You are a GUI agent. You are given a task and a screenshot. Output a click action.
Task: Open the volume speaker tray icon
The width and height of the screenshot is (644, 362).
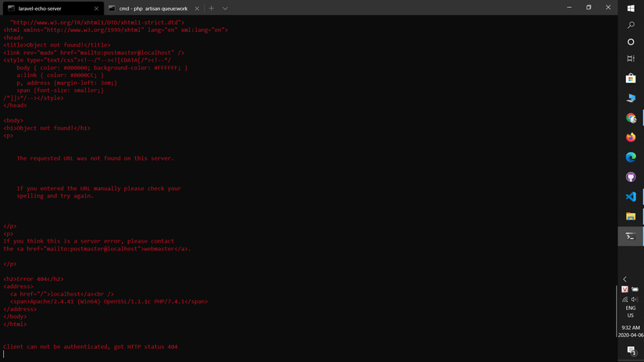point(635,300)
